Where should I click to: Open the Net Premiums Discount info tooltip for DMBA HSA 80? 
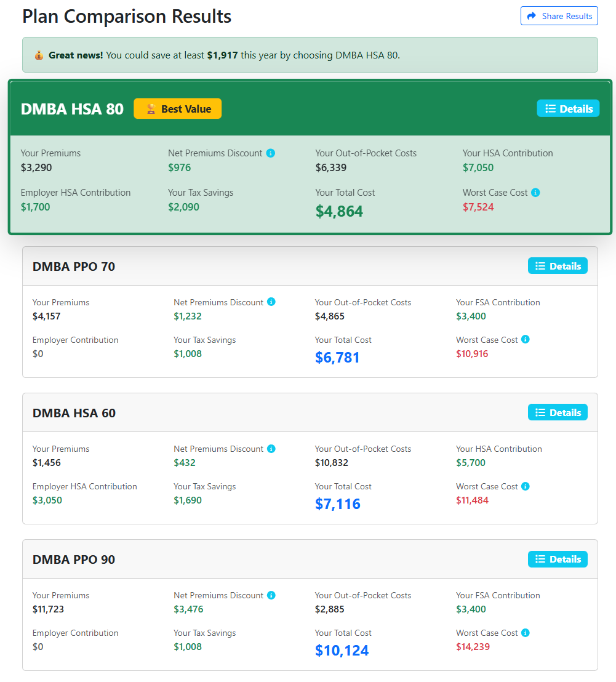point(271,153)
